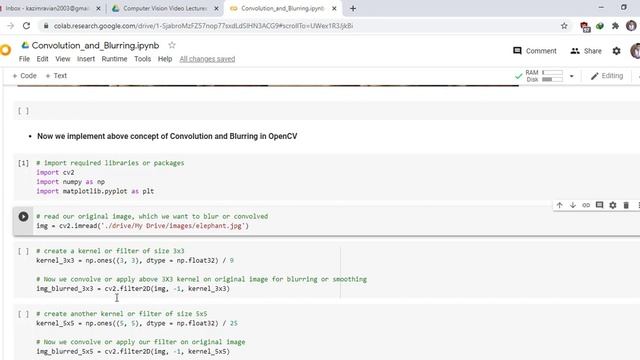Switch the Editing mode button
The image size is (640, 360).
tap(607, 76)
